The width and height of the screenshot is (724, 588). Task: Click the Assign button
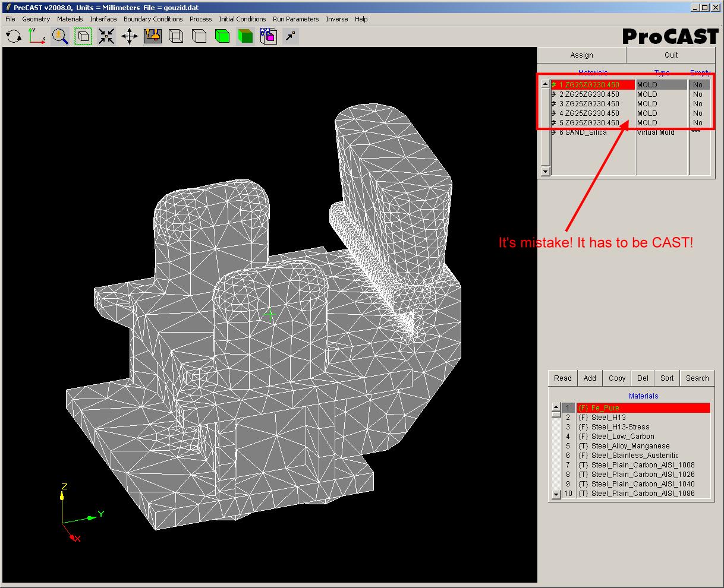point(582,55)
